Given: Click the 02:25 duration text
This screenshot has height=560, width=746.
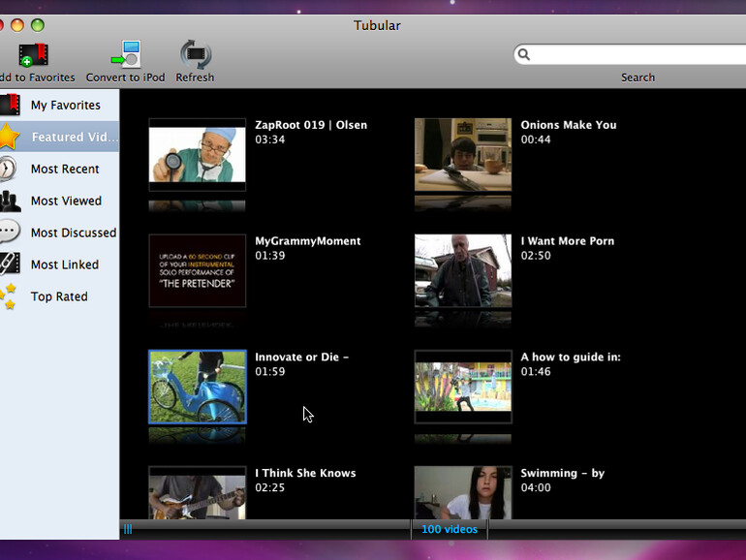Looking at the screenshot, I should [269, 487].
